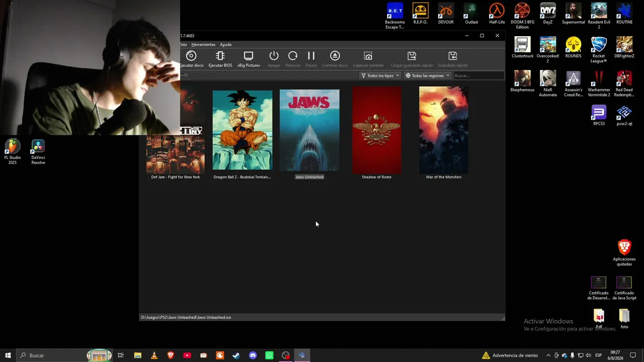The width and height of the screenshot is (644, 362).
Task: Select the Pdf folder on desktop
Action: [599, 319]
